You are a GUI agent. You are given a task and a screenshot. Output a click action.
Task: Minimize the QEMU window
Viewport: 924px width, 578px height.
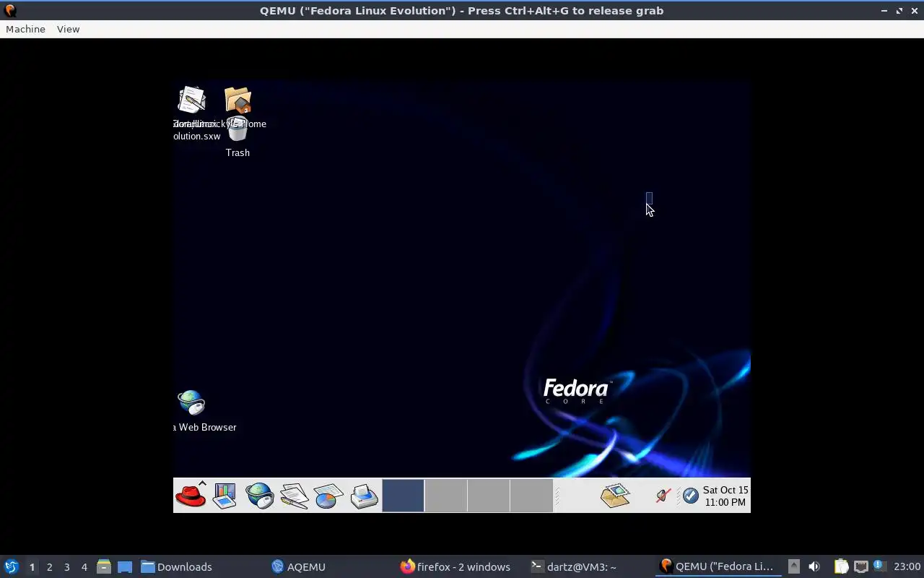coord(884,11)
